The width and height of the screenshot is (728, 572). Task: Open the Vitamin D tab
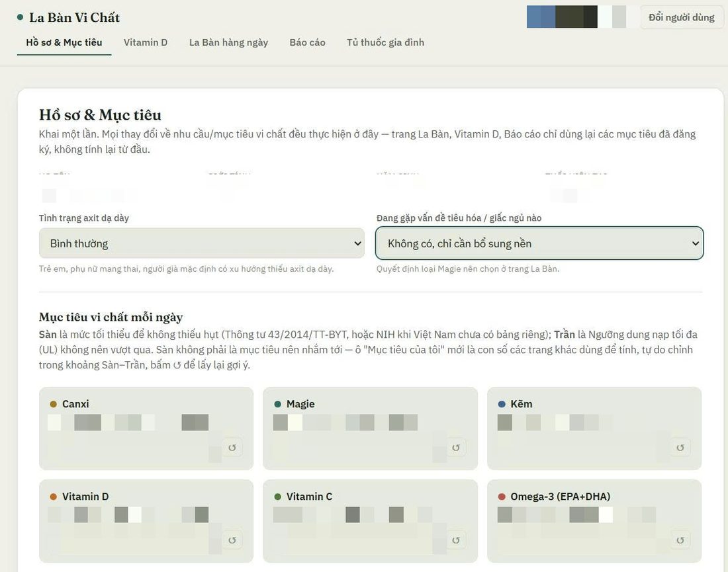(x=146, y=42)
